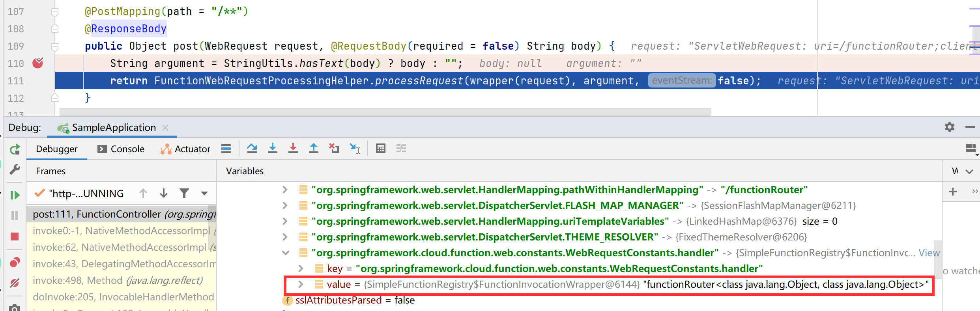This screenshot has width=980, height=311.
Task: Switch to Console tab
Action: [121, 149]
